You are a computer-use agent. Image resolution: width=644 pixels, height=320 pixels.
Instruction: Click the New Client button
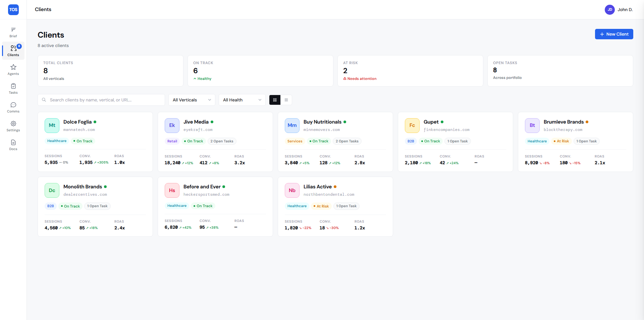(614, 34)
